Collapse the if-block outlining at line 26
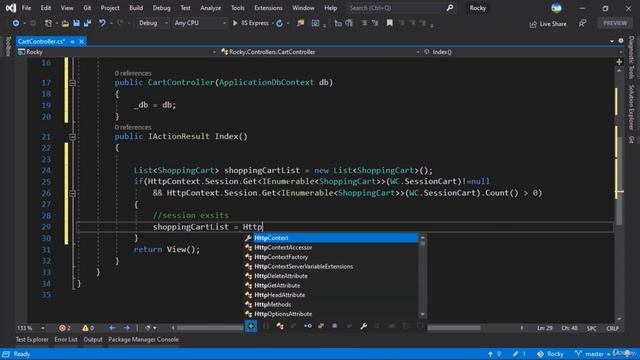This screenshot has height=360, width=640. 72,193
